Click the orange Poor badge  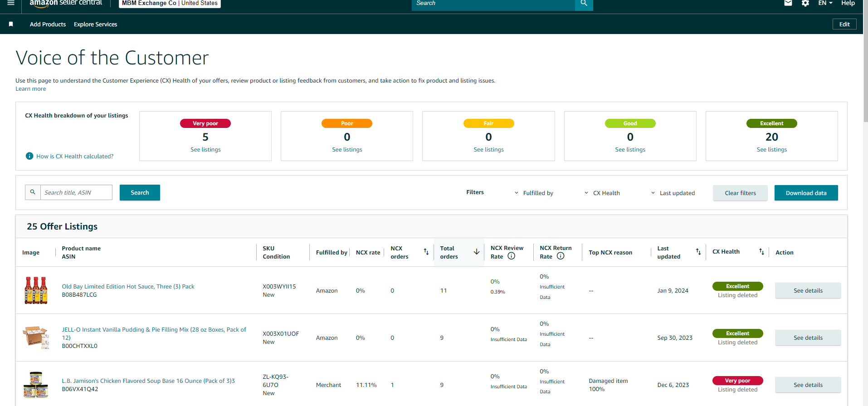[347, 123]
